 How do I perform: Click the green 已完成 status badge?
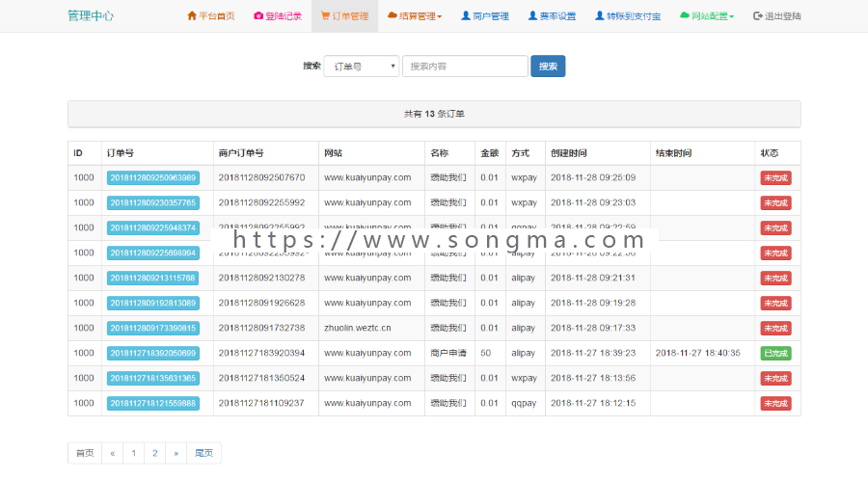point(775,354)
